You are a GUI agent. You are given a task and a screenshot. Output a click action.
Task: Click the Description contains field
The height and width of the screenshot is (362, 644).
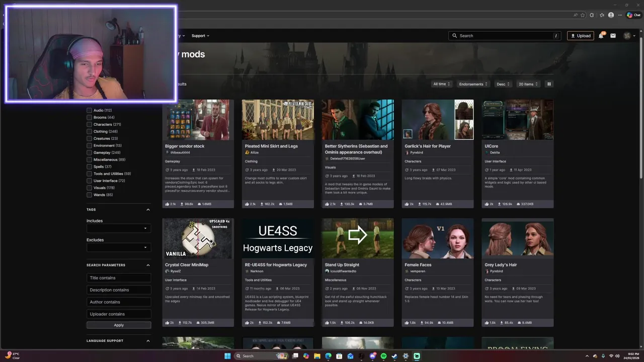click(119, 290)
